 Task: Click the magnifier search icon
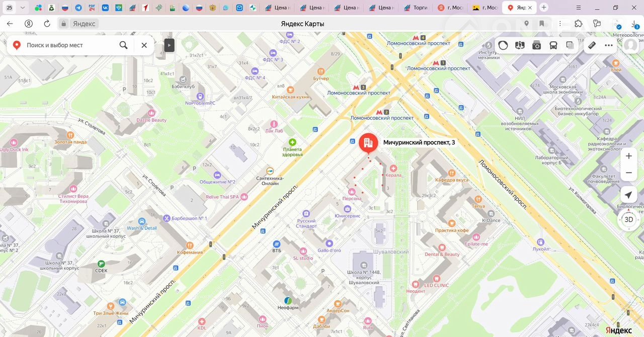coord(123,45)
